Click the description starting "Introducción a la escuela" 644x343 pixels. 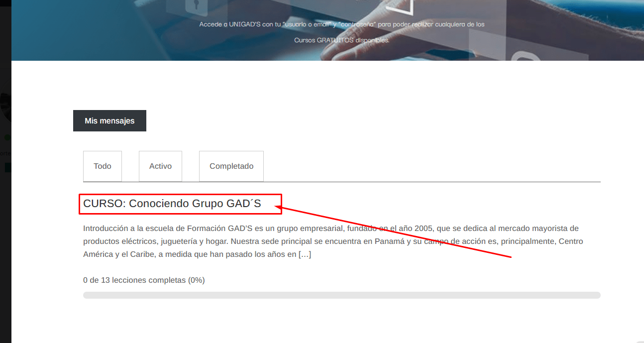point(333,241)
